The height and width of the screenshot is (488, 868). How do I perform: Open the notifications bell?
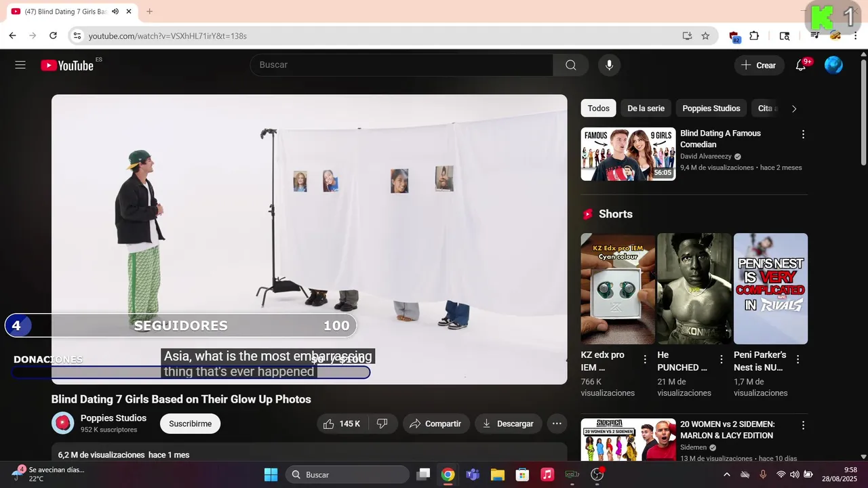point(801,65)
